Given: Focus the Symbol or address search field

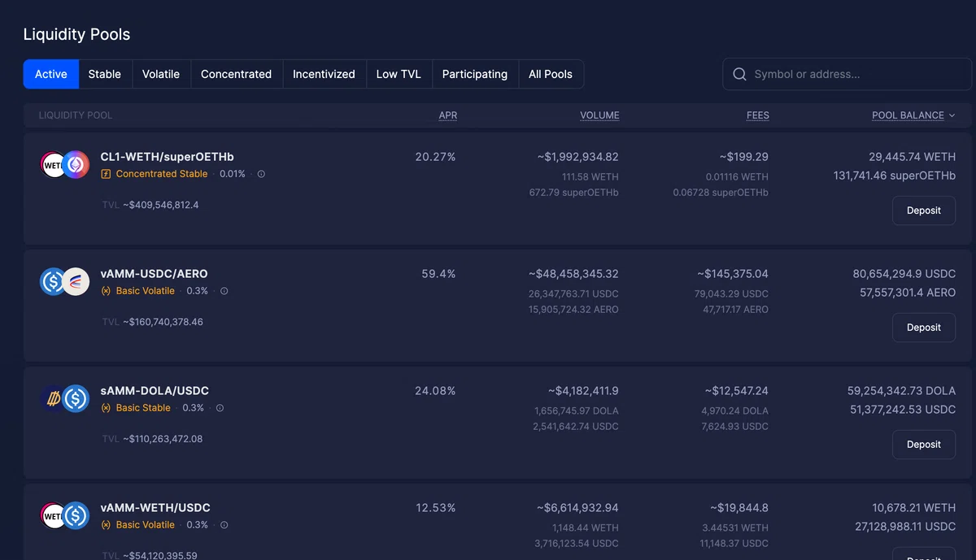Looking at the screenshot, I should click(847, 74).
